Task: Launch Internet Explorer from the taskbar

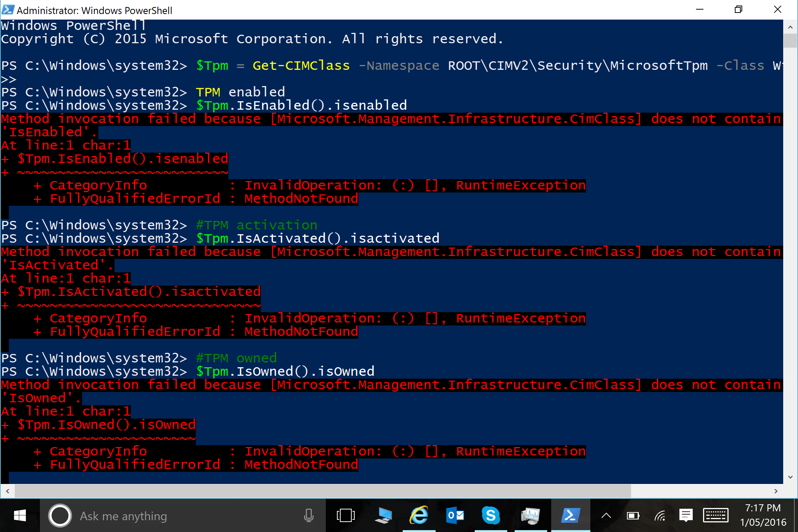Action: tap(419, 516)
